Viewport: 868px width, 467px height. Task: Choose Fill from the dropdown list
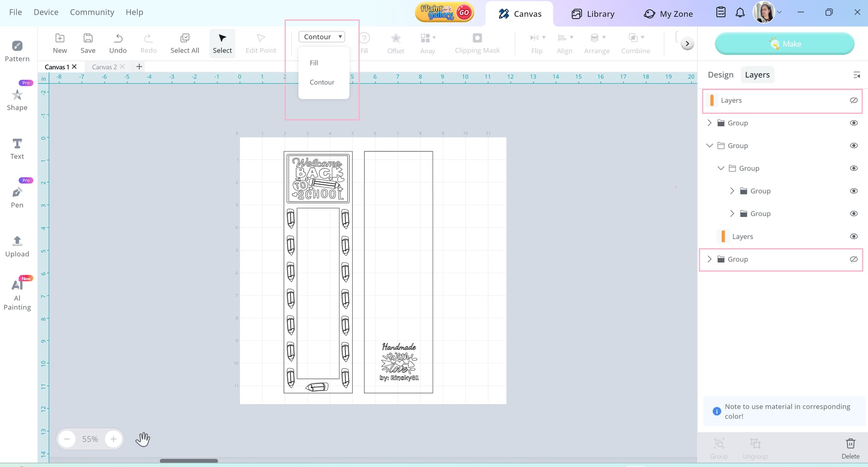pos(314,63)
